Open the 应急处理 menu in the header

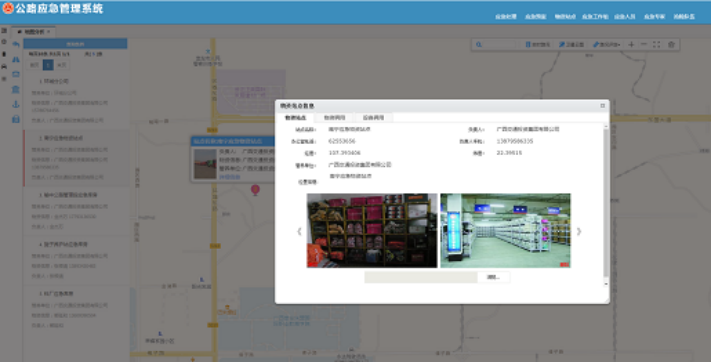click(x=506, y=17)
